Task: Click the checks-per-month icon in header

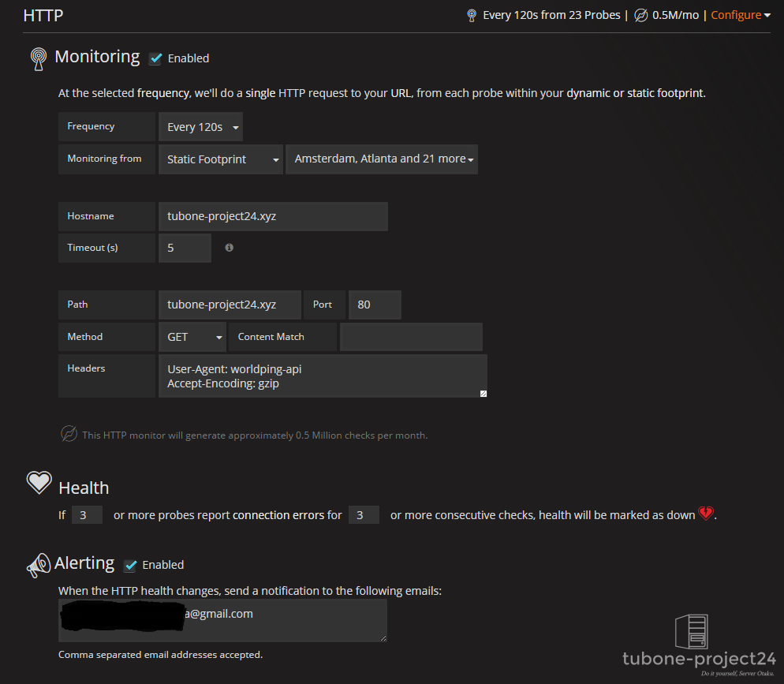Action: [x=640, y=15]
